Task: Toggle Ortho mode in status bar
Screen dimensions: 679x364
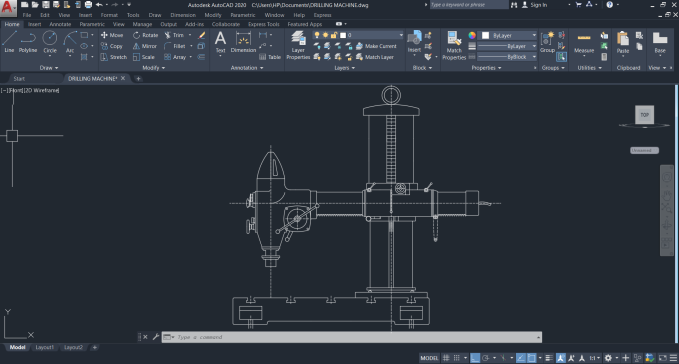Action: [x=475, y=358]
